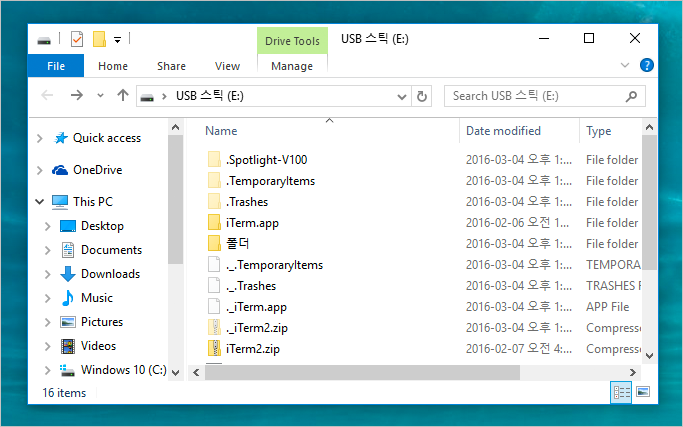The width and height of the screenshot is (683, 427).
Task: Open Customize Quick Access Toolbar dropdown
Action: click(117, 40)
